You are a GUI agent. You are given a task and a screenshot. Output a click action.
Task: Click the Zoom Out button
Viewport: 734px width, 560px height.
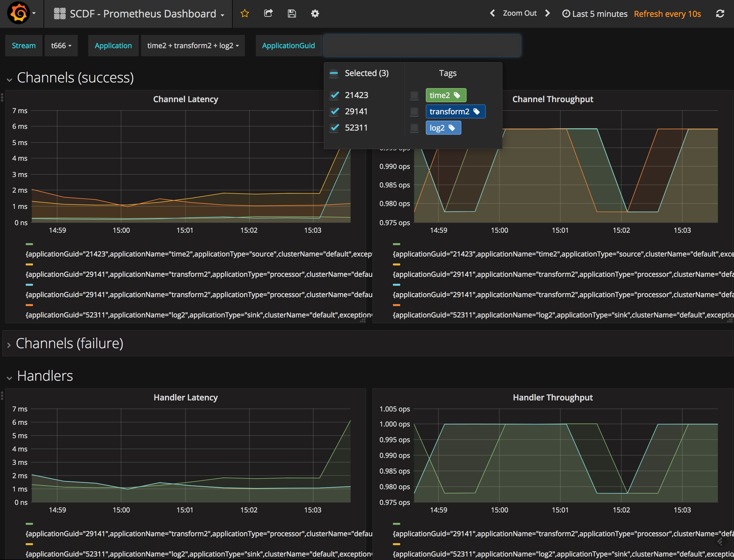tap(520, 13)
